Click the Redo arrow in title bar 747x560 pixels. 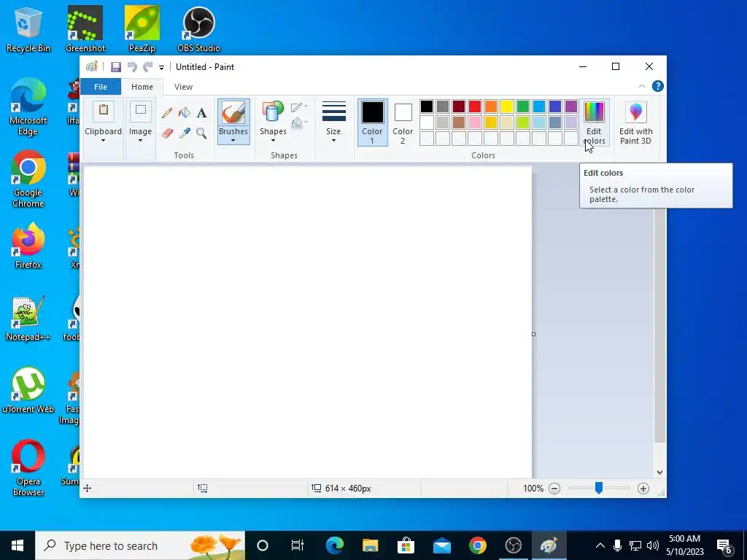[148, 67]
